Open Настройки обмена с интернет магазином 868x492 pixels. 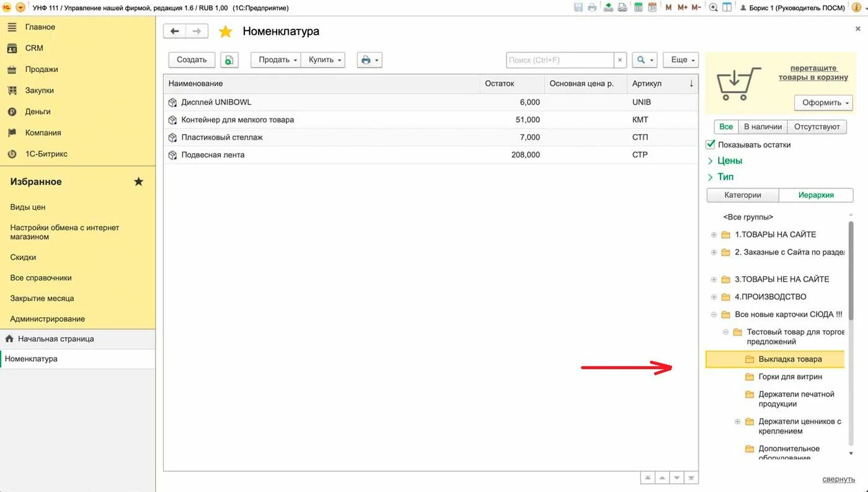[64, 232]
